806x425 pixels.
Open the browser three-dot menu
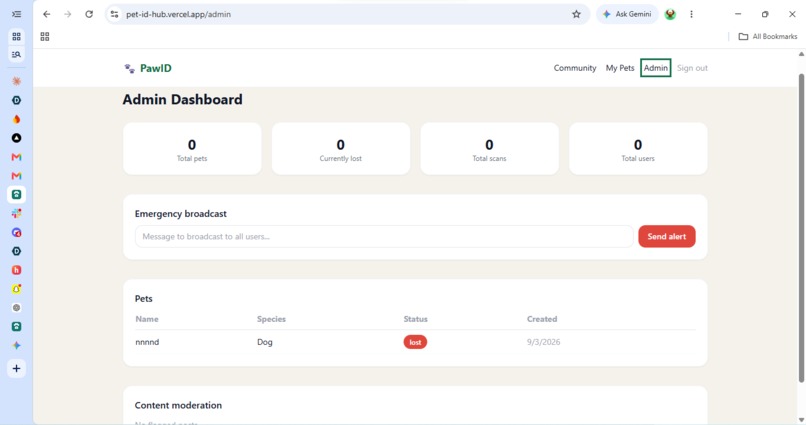click(x=691, y=14)
